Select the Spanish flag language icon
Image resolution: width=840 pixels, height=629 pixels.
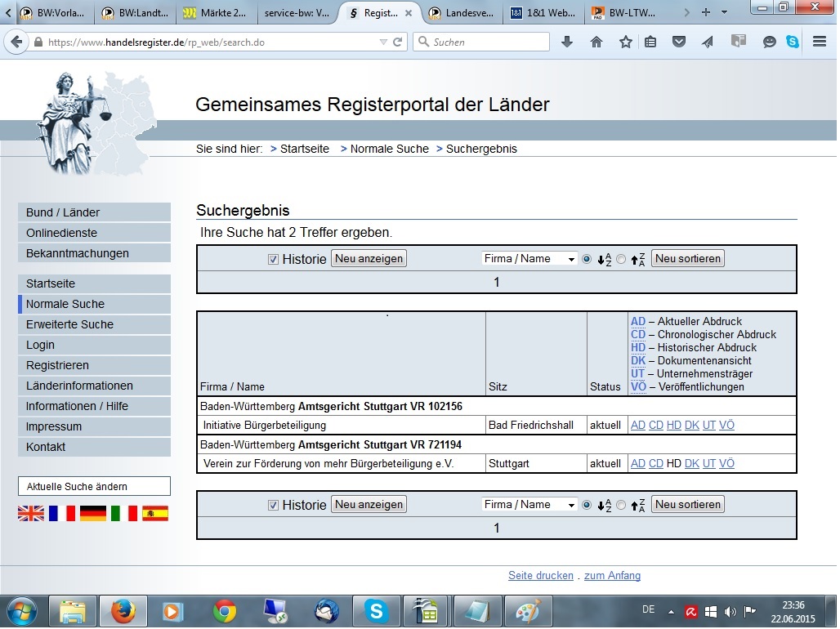155,513
